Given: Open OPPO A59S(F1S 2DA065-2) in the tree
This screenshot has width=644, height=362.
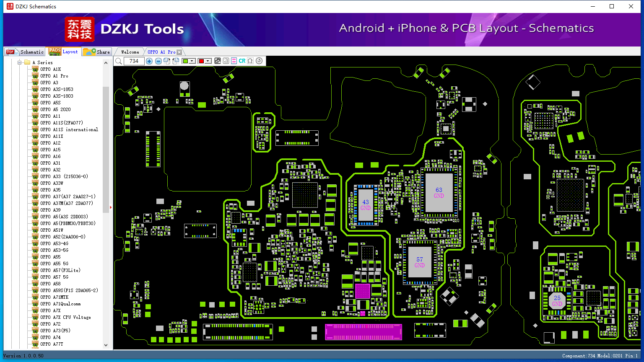Looking at the screenshot, I should click(x=69, y=290).
